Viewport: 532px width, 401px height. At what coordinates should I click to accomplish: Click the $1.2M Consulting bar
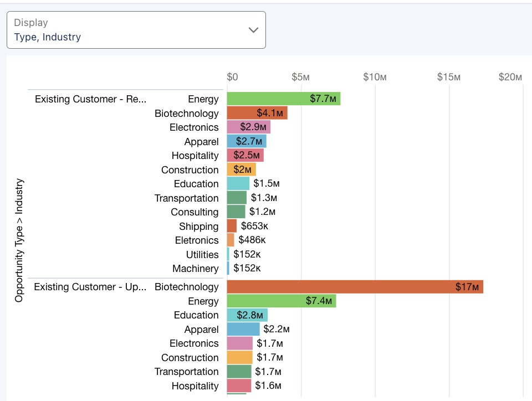[x=236, y=212]
